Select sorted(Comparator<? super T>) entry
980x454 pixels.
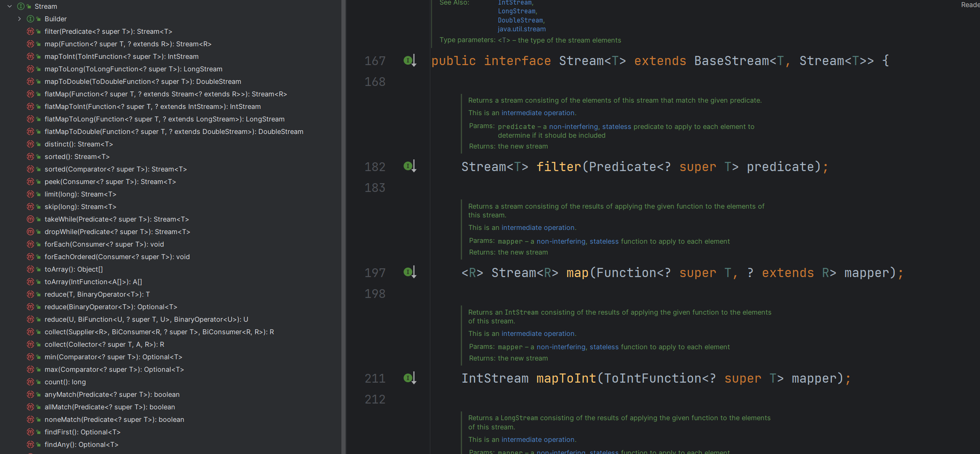click(x=116, y=169)
